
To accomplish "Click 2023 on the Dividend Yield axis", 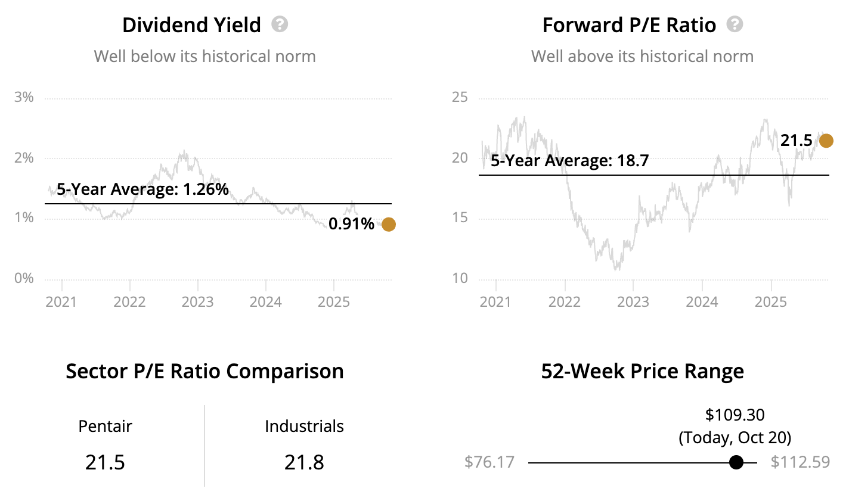I will tap(197, 302).
